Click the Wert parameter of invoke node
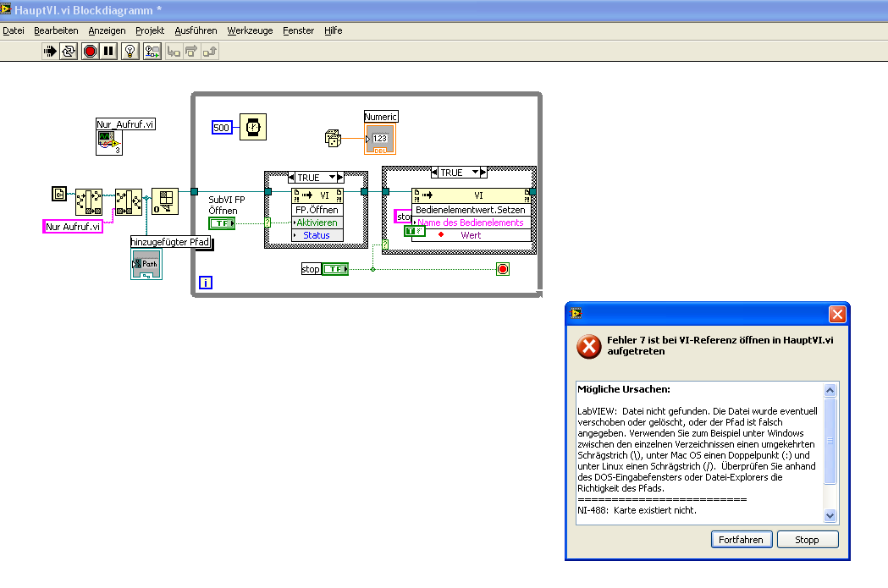 click(472, 235)
